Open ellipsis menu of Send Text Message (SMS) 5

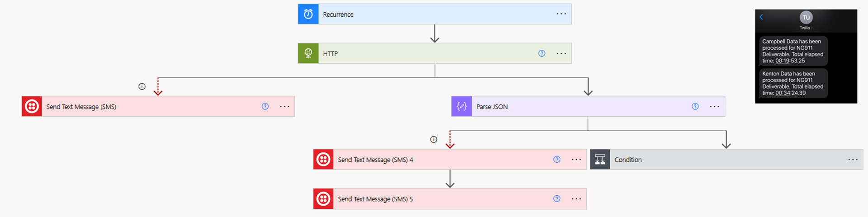point(576,199)
